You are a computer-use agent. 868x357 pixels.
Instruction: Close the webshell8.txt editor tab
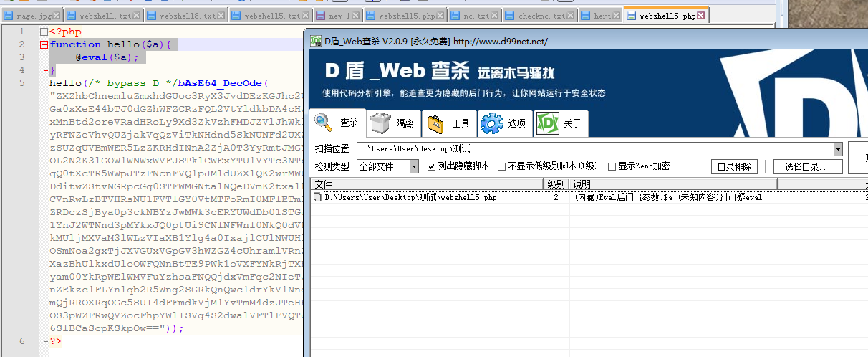pos(221,15)
